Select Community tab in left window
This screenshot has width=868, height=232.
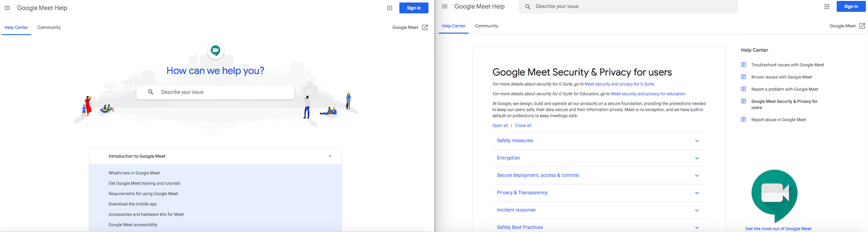click(x=49, y=27)
